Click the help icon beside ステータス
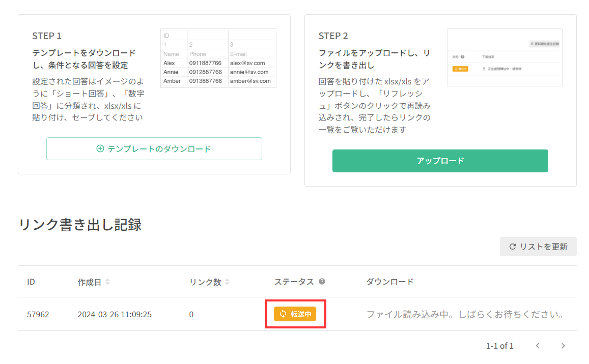The width and height of the screenshot is (589, 364). [x=322, y=282]
